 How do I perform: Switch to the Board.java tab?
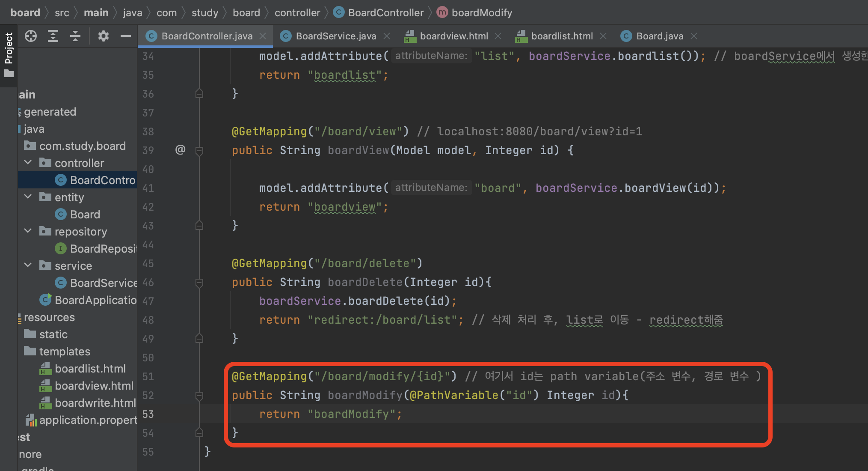[x=659, y=36]
